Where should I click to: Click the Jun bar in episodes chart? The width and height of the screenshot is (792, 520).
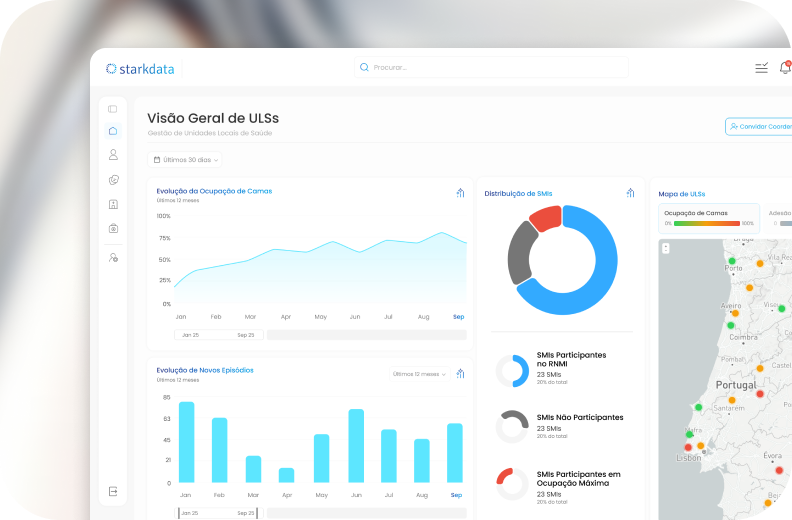pyautogui.click(x=356, y=446)
